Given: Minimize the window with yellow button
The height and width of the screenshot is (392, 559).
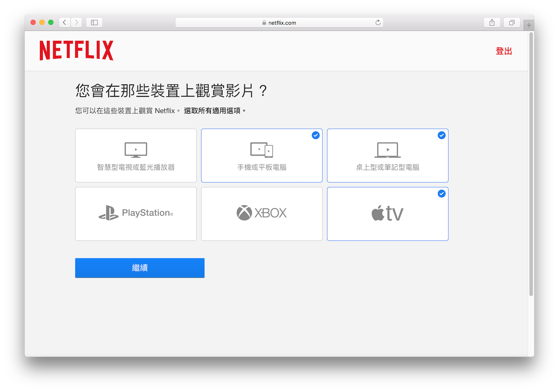Looking at the screenshot, I should [x=42, y=23].
